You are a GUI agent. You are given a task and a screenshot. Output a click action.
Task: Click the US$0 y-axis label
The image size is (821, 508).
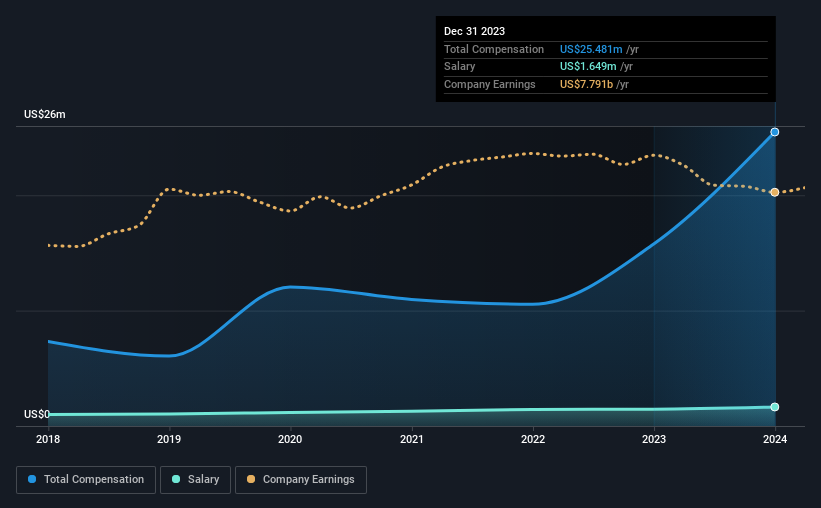click(x=37, y=414)
